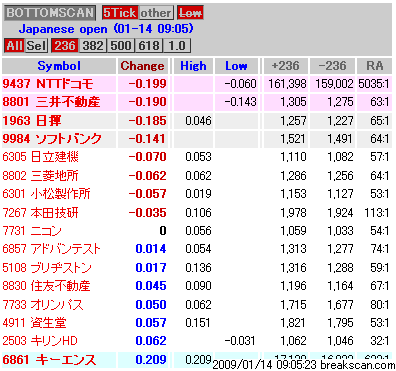Sort by the Symbol column header
Viewport: 396px width, 371px height.
tap(59, 66)
